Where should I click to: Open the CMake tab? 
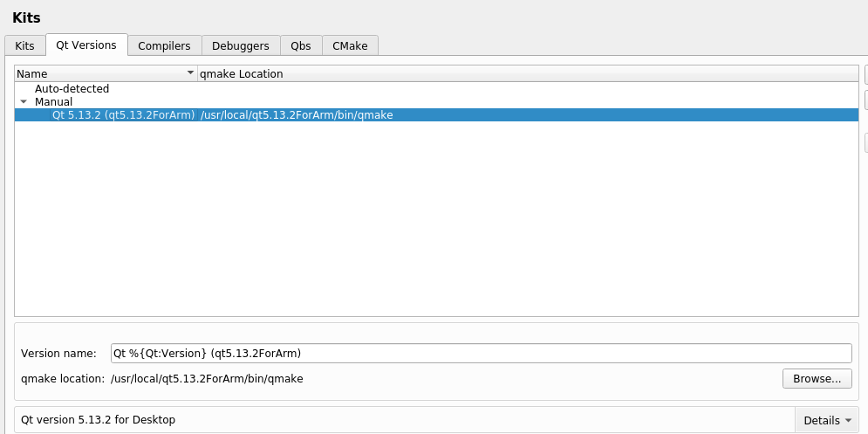pyautogui.click(x=350, y=45)
